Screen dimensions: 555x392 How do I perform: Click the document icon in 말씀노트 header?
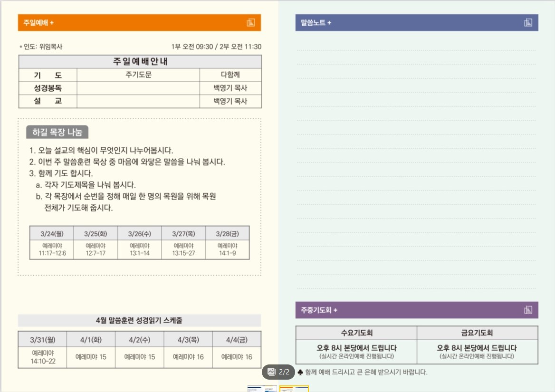click(x=528, y=22)
